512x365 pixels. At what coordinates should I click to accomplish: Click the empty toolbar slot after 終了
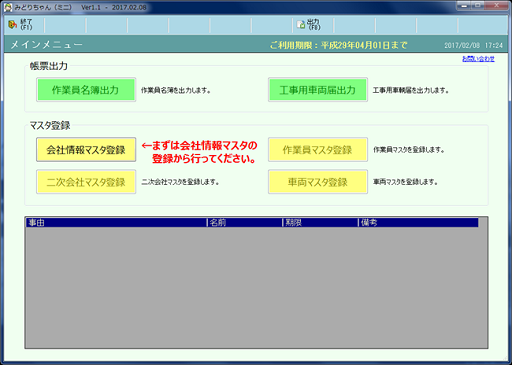[65, 25]
